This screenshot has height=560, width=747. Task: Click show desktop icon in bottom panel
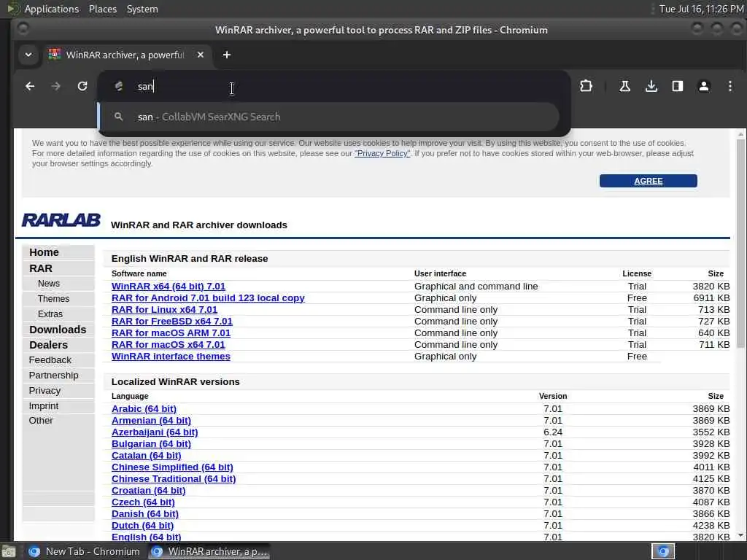coord(9,552)
